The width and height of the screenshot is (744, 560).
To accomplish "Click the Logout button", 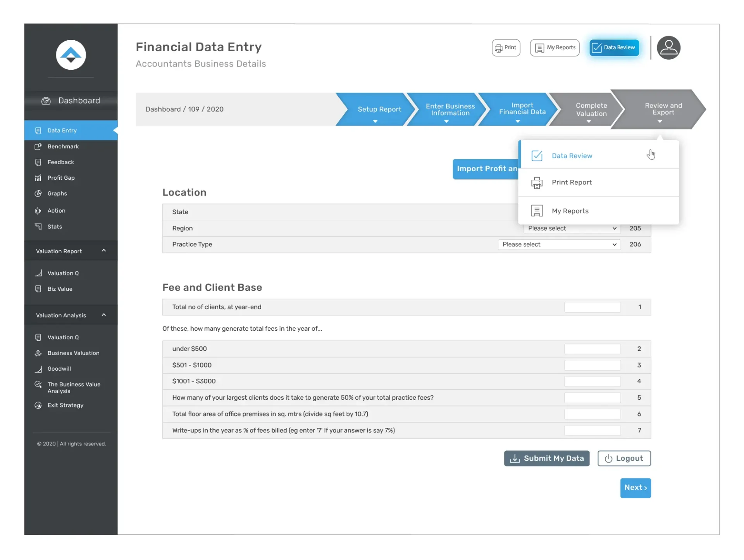I will coord(623,459).
